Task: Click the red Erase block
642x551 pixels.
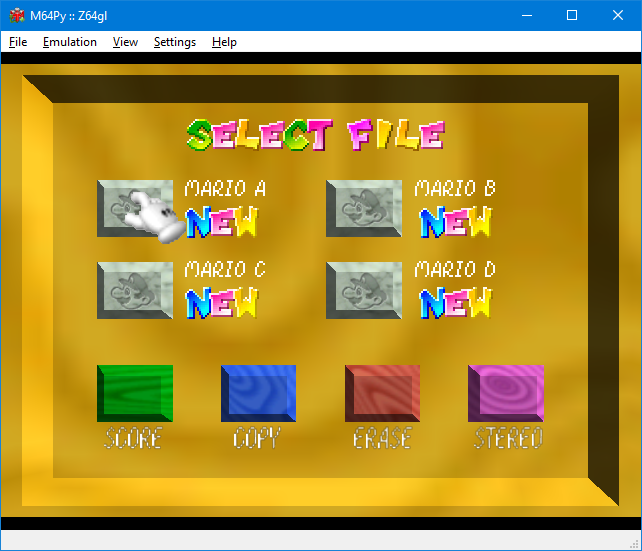Action: [382, 393]
